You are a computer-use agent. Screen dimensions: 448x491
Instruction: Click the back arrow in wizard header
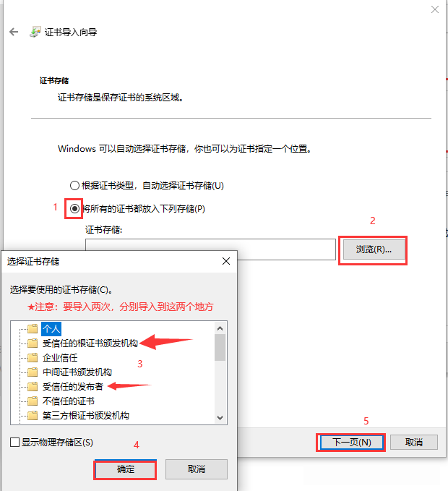(x=14, y=32)
